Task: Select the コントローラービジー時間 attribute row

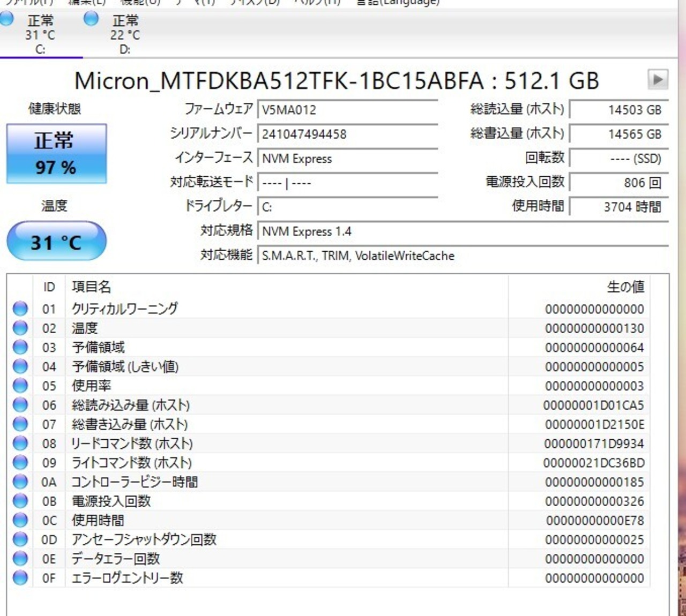Action: point(135,482)
